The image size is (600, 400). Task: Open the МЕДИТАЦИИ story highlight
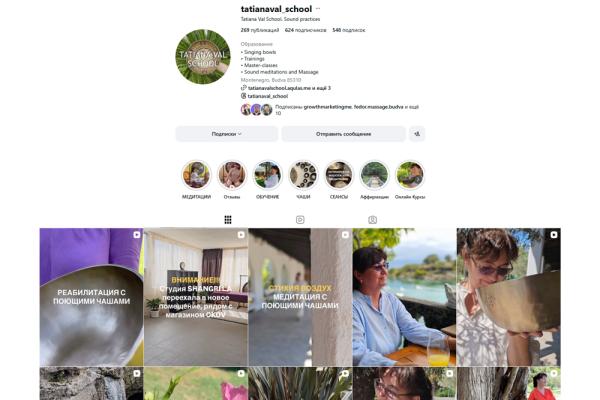(196, 175)
